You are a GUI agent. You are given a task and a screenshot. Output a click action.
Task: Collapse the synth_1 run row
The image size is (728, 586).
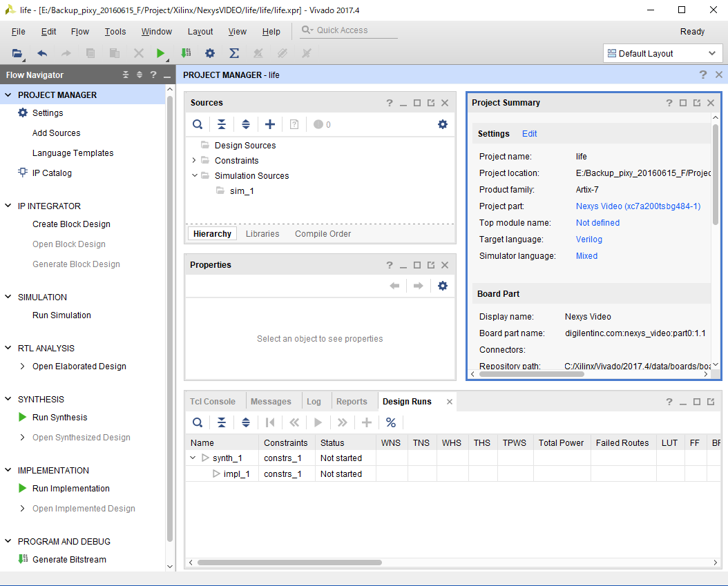pyautogui.click(x=193, y=458)
